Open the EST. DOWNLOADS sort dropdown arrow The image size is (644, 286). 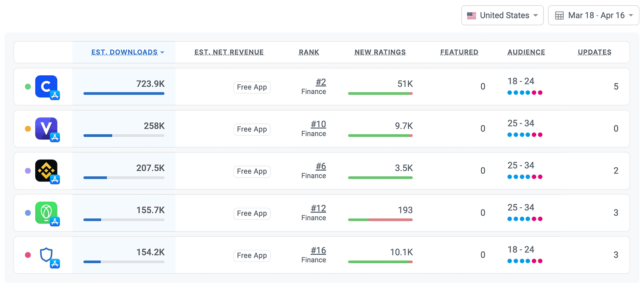pyautogui.click(x=162, y=52)
